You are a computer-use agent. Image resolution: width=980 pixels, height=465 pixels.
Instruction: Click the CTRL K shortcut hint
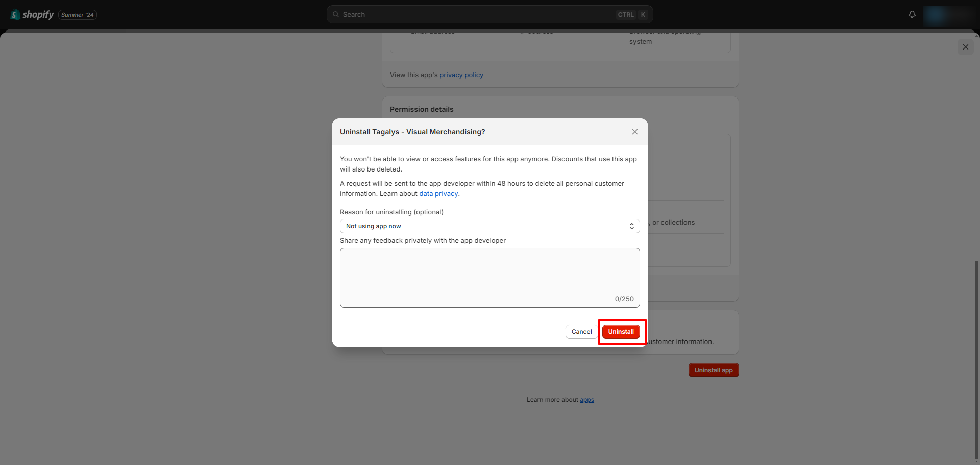point(632,14)
